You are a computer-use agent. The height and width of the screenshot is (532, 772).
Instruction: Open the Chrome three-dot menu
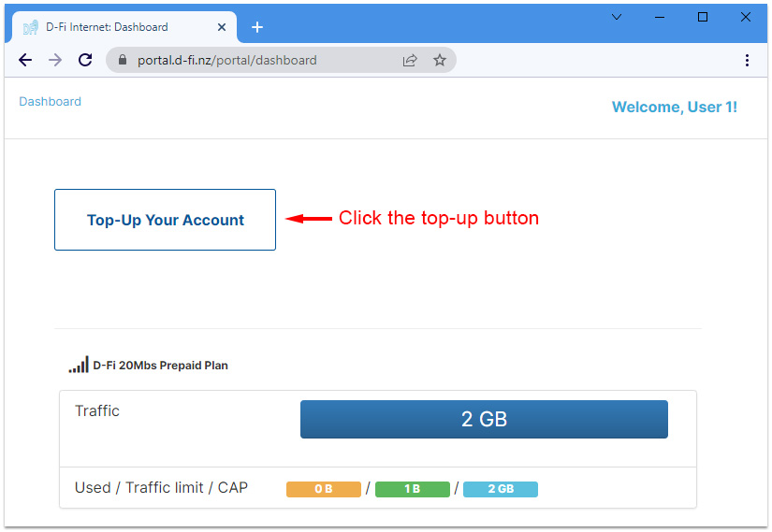click(x=747, y=61)
